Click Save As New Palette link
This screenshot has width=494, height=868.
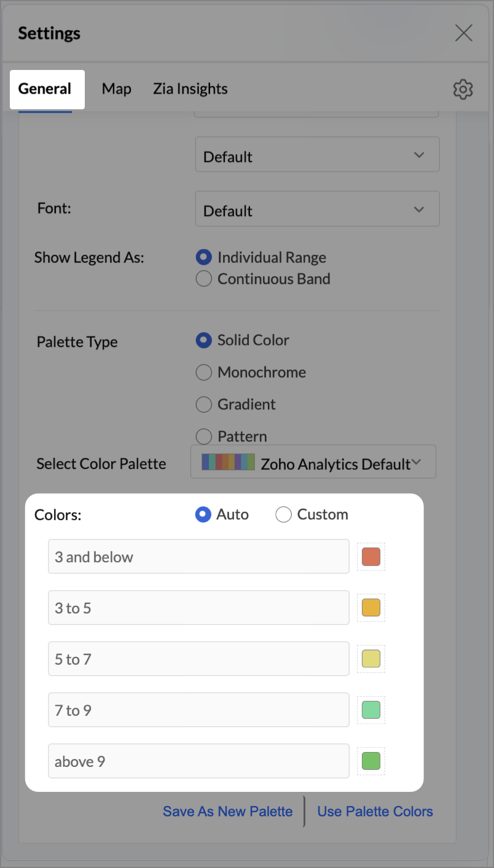tap(227, 812)
